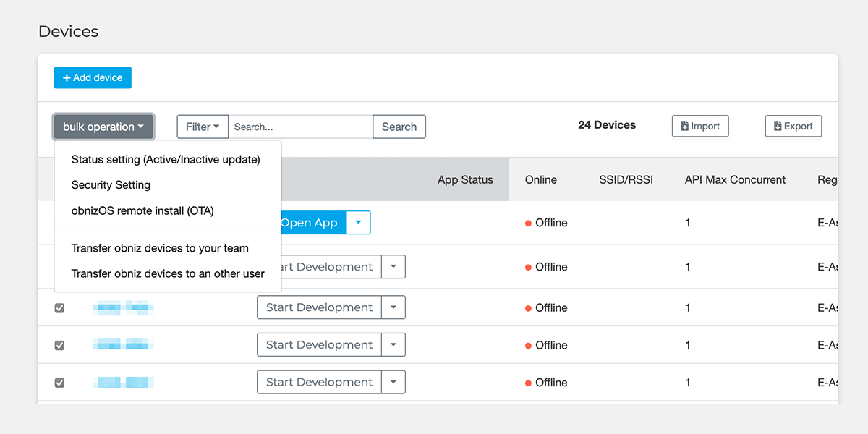
Task: Click the Import file icon button
Action: (x=699, y=126)
